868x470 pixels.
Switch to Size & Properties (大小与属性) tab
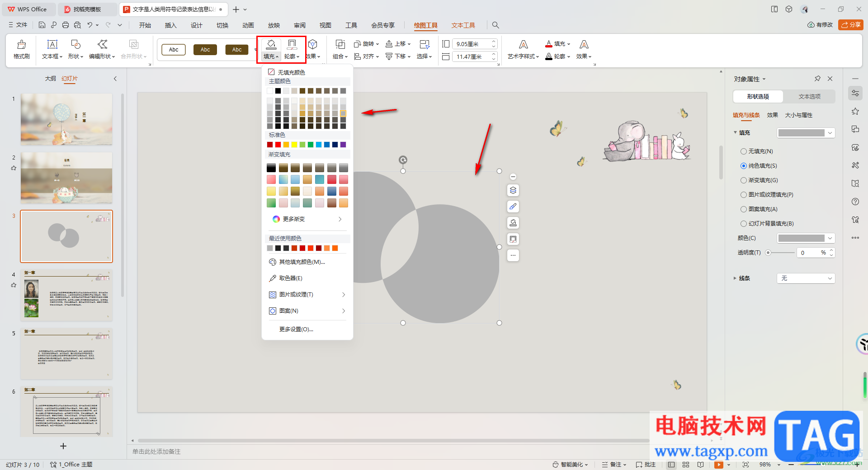(799, 115)
